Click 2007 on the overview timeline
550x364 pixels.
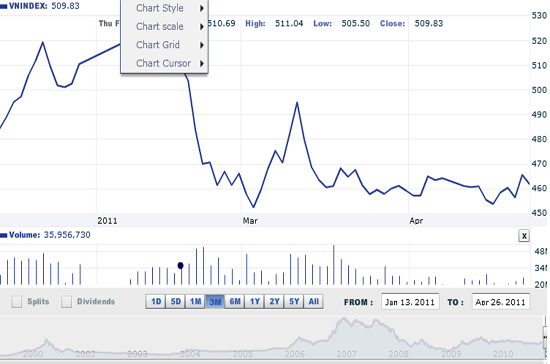click(346, 354)
